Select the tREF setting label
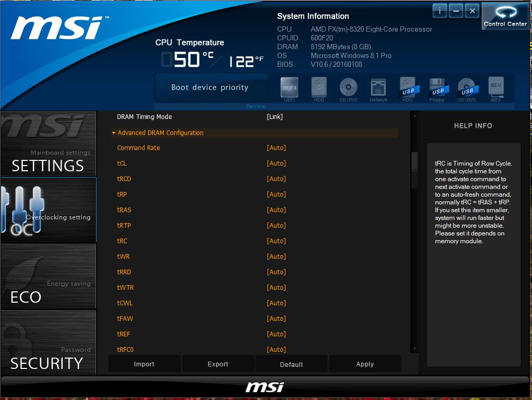The image size is (532, 400). point(123,334)
